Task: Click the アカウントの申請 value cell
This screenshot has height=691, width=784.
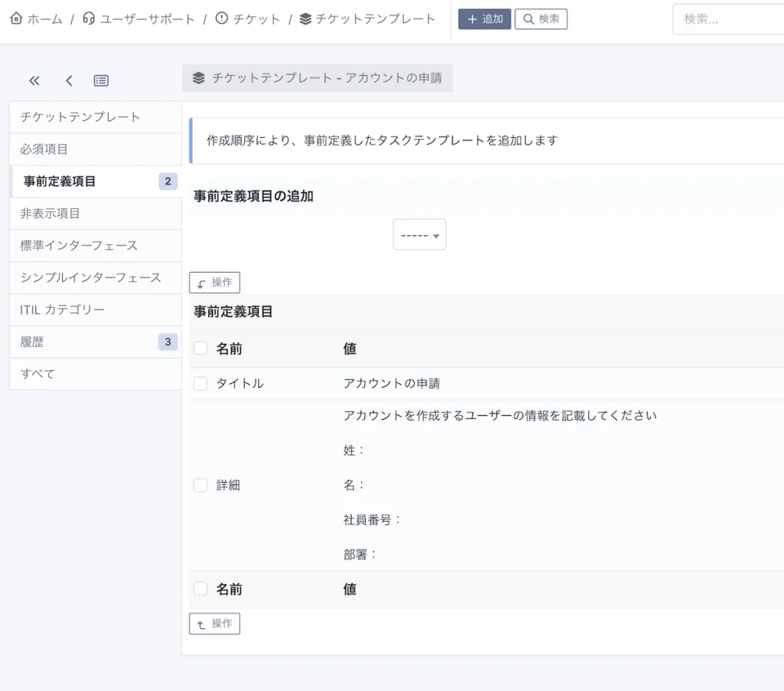Action: 391,384
